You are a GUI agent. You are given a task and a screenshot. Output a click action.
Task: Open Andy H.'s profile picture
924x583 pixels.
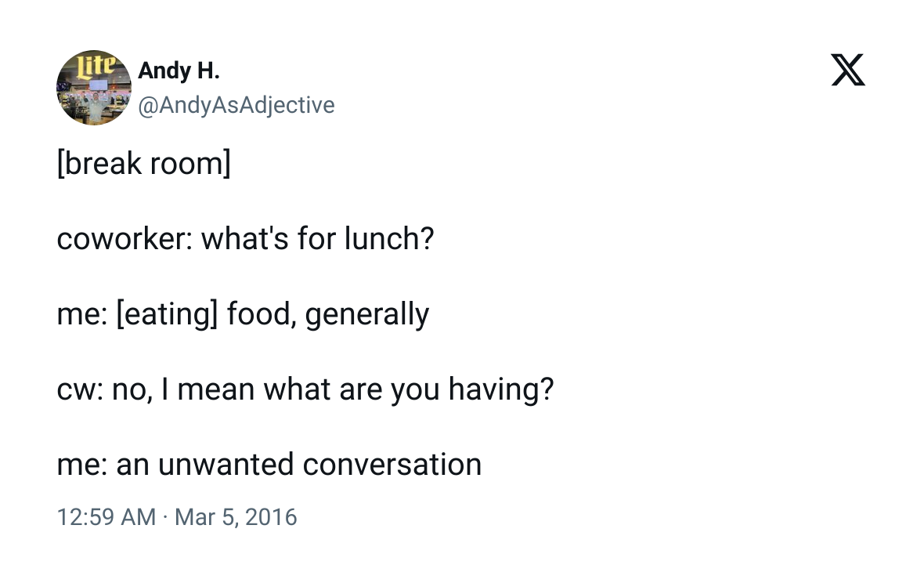[93, 88]
